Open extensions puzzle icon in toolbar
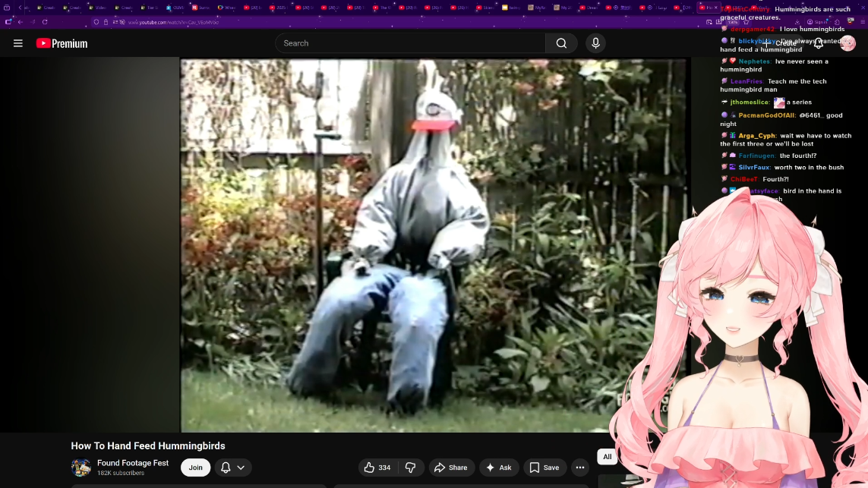Screen dimensions: 868x488 pos(837,22)
